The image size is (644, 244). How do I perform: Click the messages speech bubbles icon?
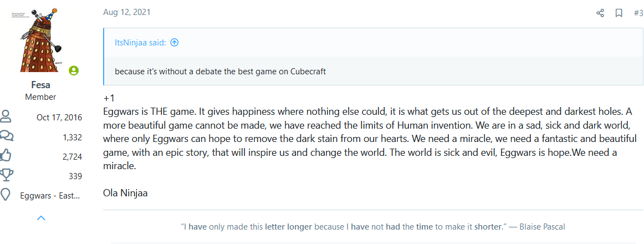(x=6, y=136)
